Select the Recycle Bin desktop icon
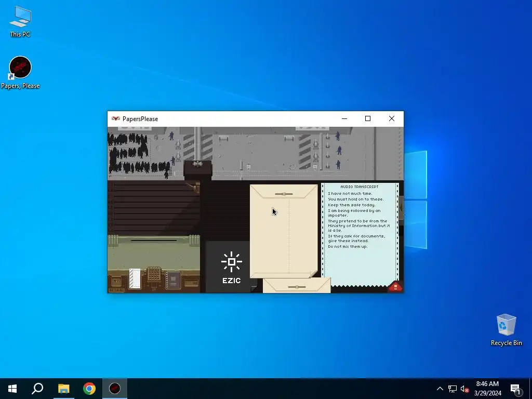Viewport: 532px width, 399px height. pyautogui.click(x=506, y=330)
